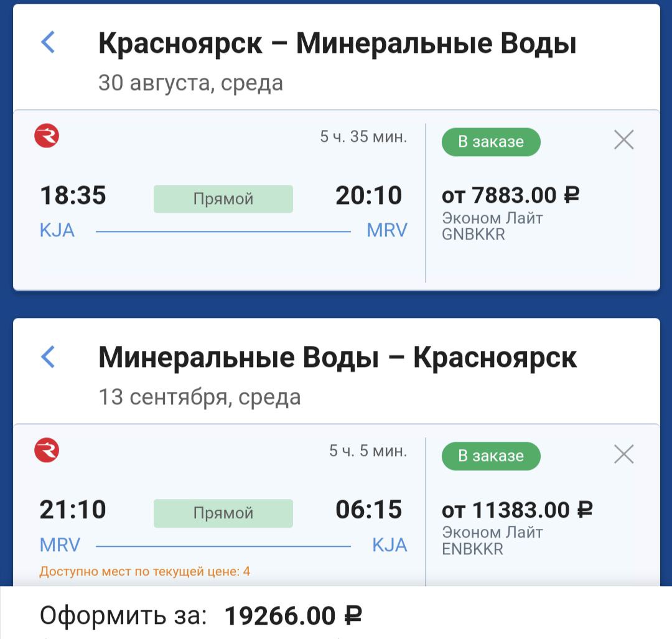Click airline logo on the 30 августа flight

pos(47,136)
